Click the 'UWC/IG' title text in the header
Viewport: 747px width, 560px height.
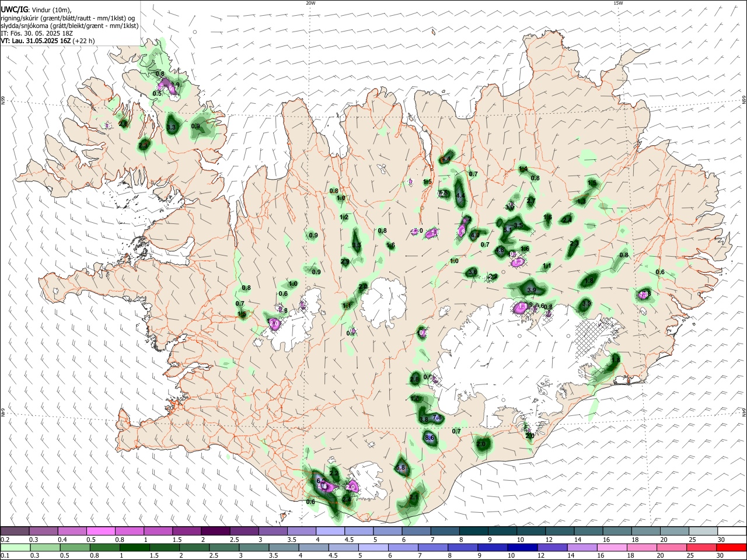[x=13, y=9]
